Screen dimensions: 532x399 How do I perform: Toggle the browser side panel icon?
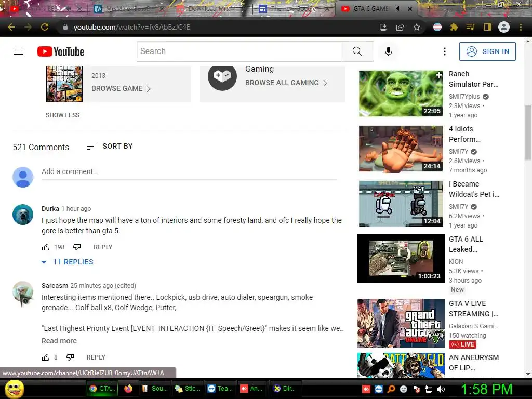click(x=487, y=27)
